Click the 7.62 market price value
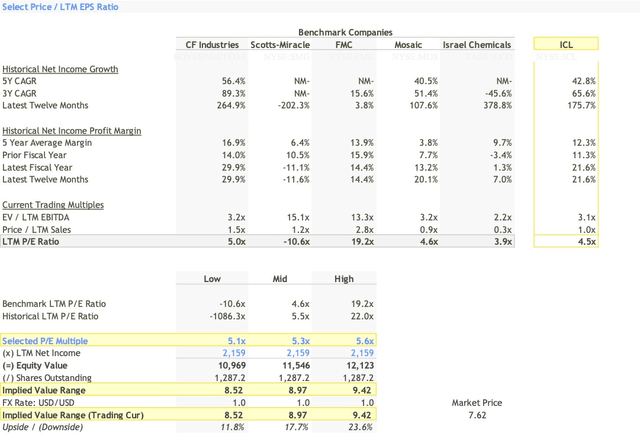Viewport: 640px width, 445px height. pos(477,415)
